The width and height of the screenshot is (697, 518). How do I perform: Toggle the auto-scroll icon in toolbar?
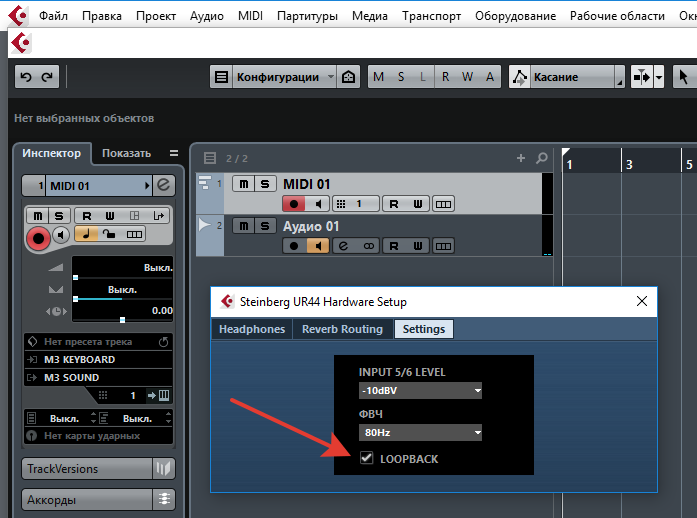point(641,77)
